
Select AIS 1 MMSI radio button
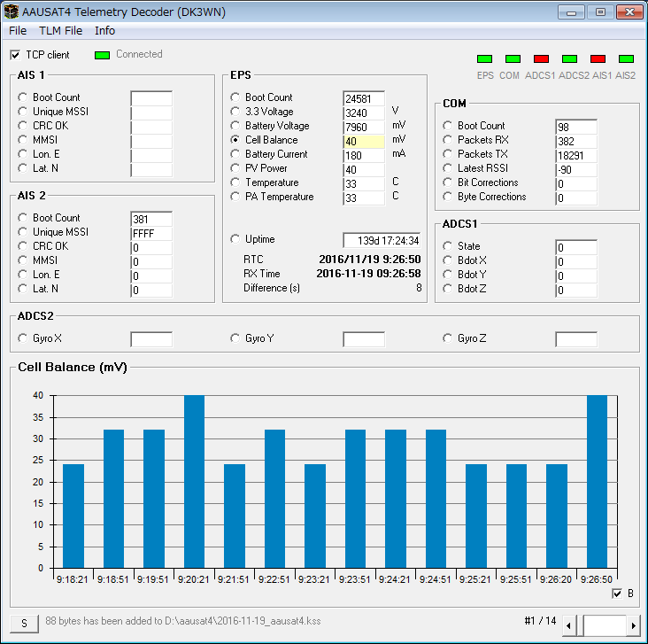23,140
